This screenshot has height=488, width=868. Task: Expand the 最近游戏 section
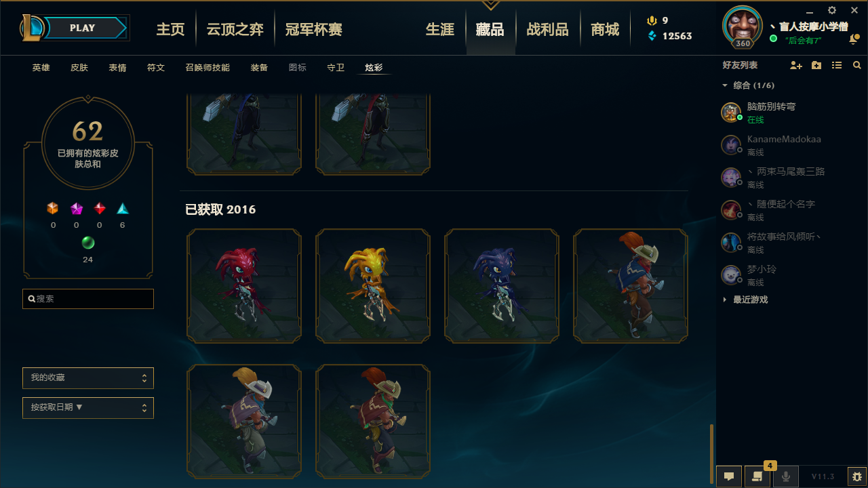click(x=745, y=300)
